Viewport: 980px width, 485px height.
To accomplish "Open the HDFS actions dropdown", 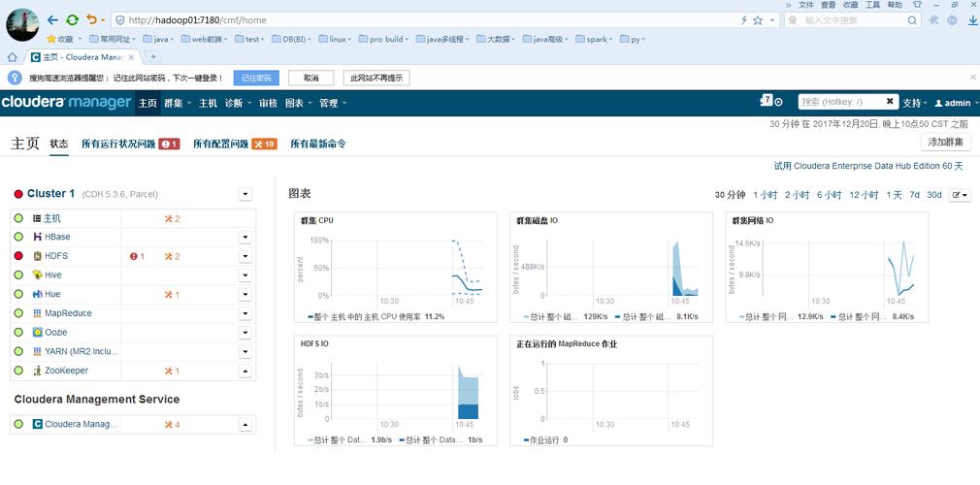I will (245, 256).
